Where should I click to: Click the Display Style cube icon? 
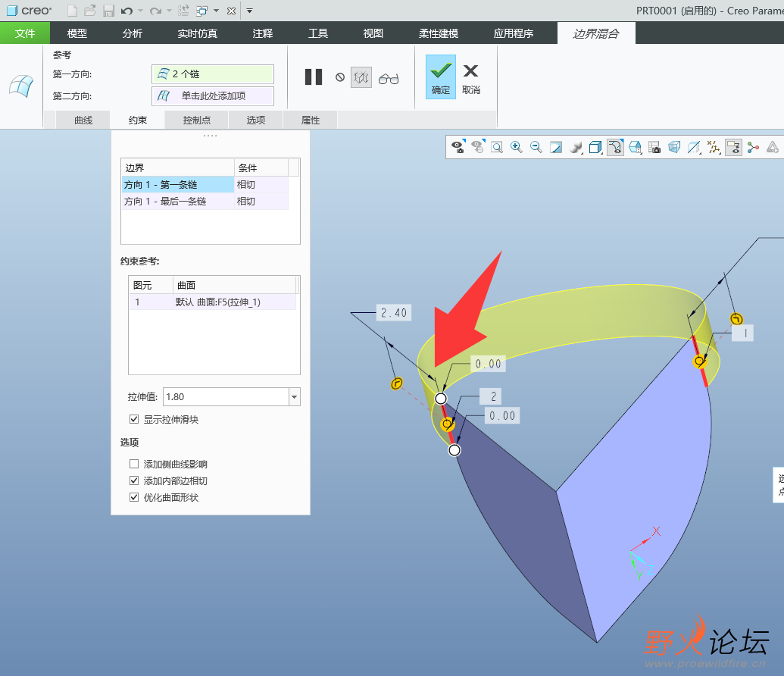click(x=595, y=146)
